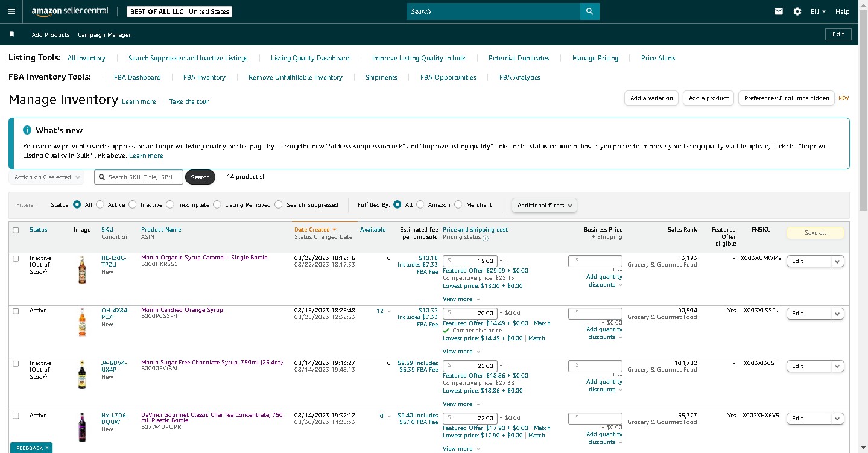Open the Price Alerts tool
Viewport: 868px width, 453px height.
(x=658, y=58)
